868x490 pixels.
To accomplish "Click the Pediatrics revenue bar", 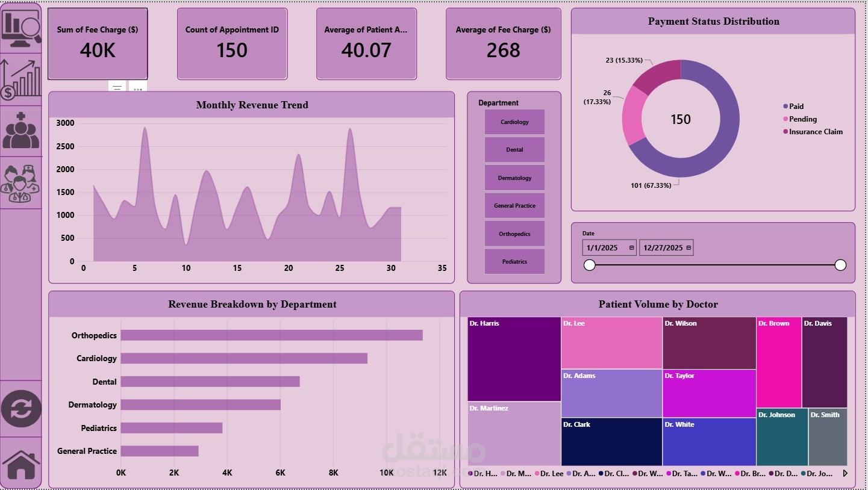I will click(x=172, y=428).
